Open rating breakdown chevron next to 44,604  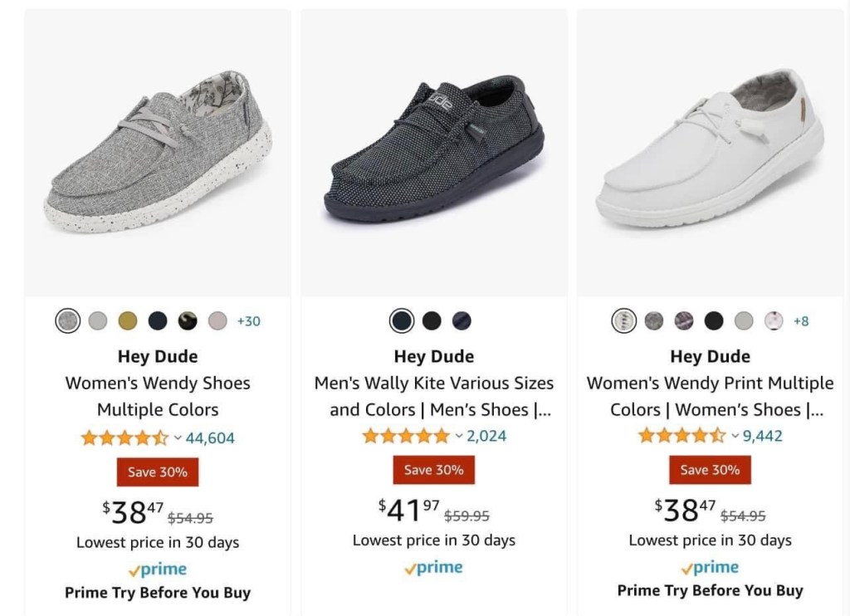coord(178,438)
